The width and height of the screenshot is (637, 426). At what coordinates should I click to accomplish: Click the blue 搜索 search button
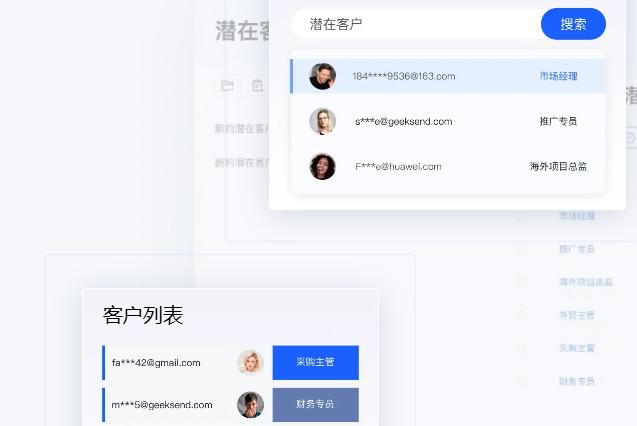coord(573,24)
